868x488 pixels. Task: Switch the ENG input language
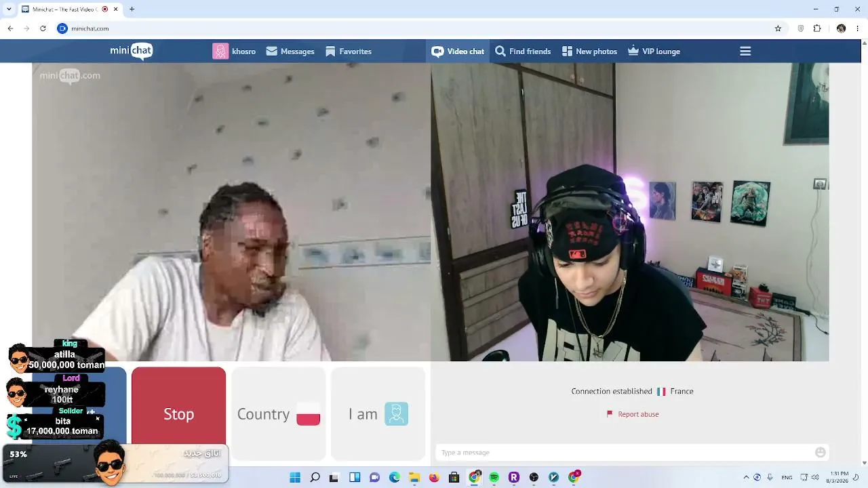pos(787,477)
